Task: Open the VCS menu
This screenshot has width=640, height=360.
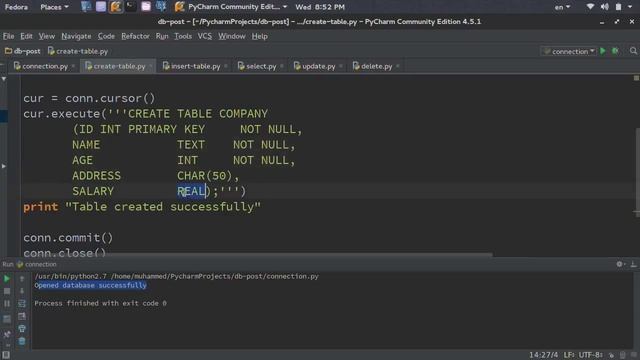Action: [x=204, y=36]
